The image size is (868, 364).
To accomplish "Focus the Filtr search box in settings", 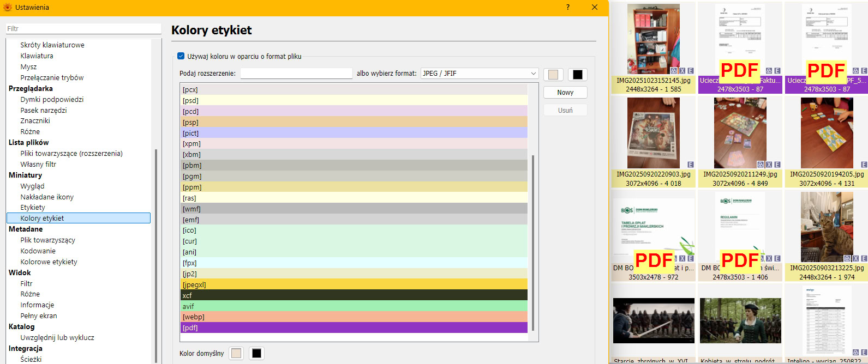I will 83,28.
